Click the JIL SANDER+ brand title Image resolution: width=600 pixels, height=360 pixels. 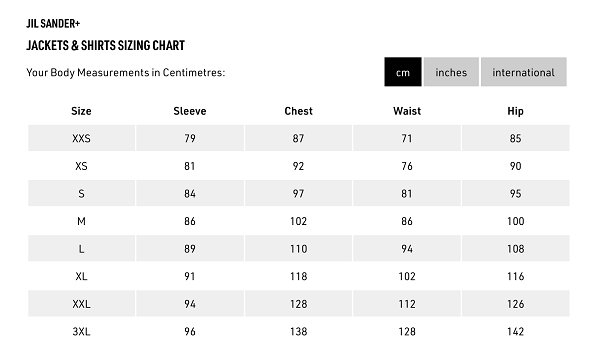pos(53,24)
